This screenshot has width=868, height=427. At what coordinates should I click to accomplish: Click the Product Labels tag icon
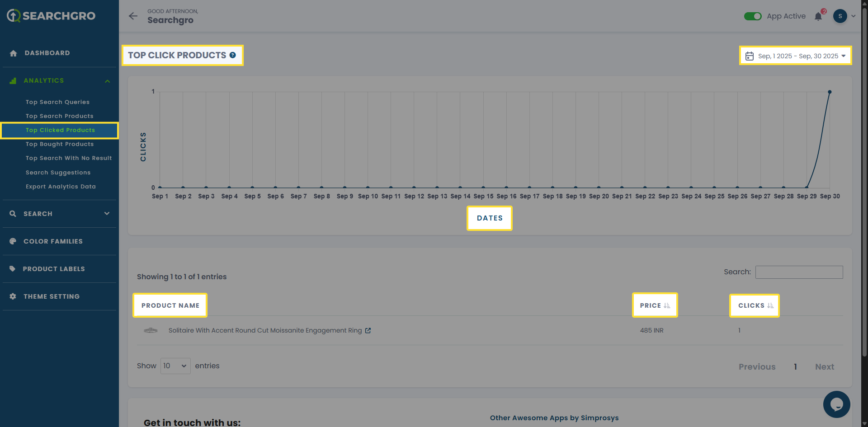pos(13,269)
